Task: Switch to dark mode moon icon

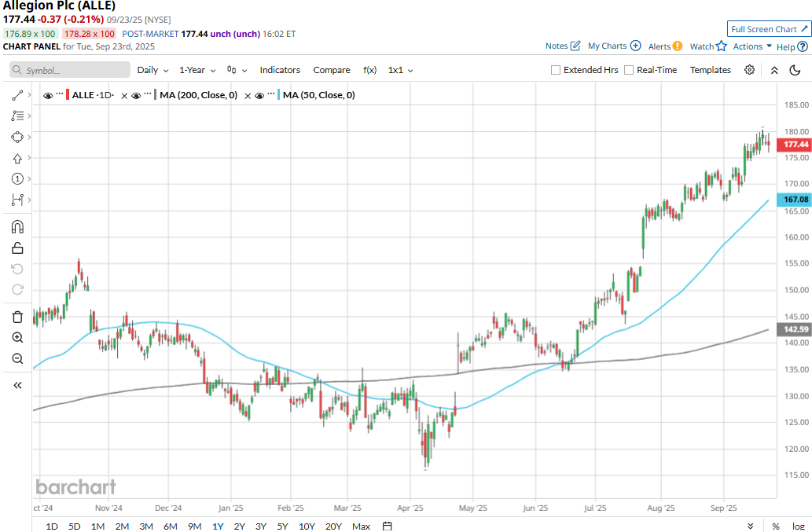Action: coord(795,70)
